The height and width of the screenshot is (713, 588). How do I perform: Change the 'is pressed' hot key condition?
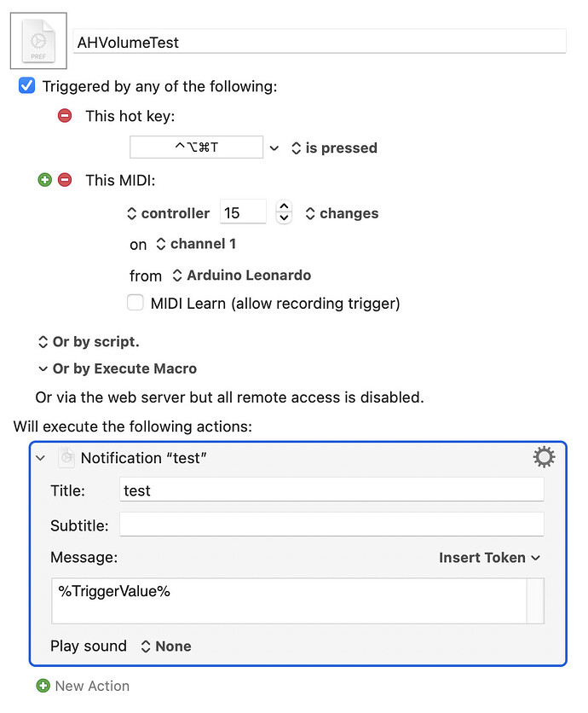click(x=334, y=148)
